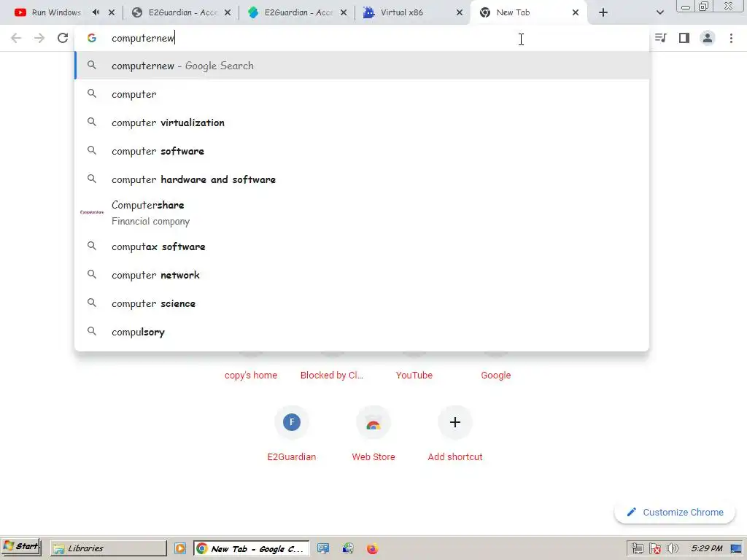The image size is (747, 560).
Task: Click the globe-monitor taskbar icon beside Firefox
Action: (347, 548)
